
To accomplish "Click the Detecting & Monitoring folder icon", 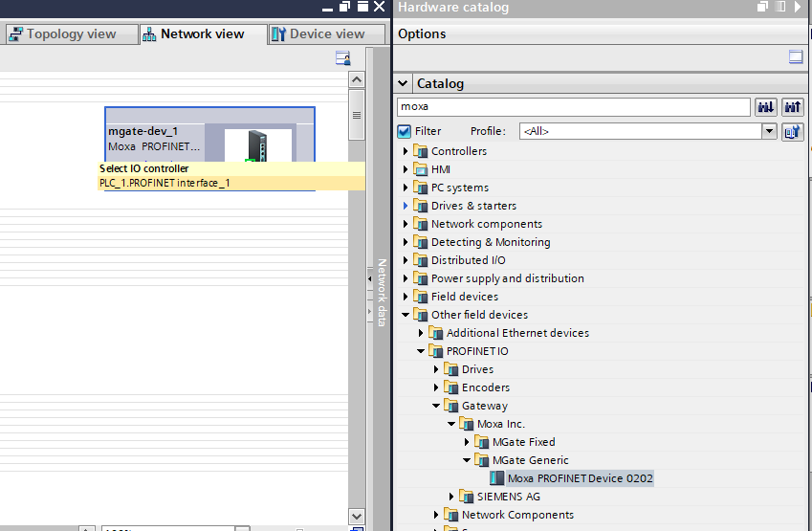I will [x=421, y=242].
